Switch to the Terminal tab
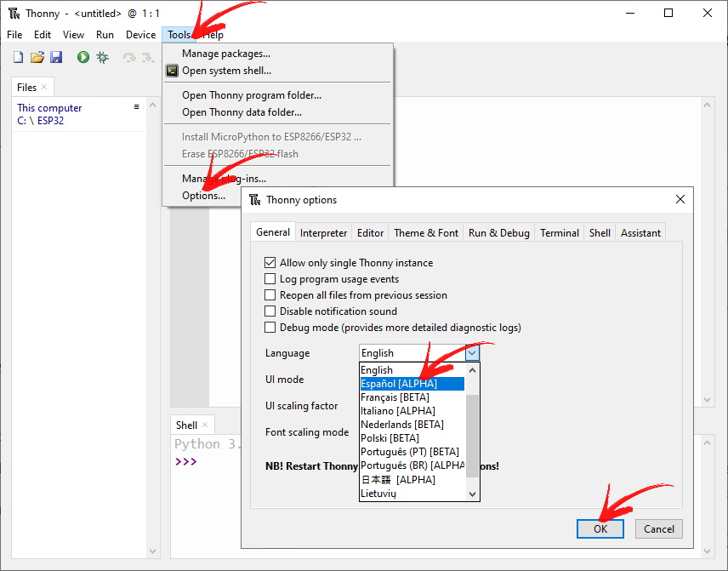Image resolution: width=728 pixels, height=571 pixels. [560, 233]
